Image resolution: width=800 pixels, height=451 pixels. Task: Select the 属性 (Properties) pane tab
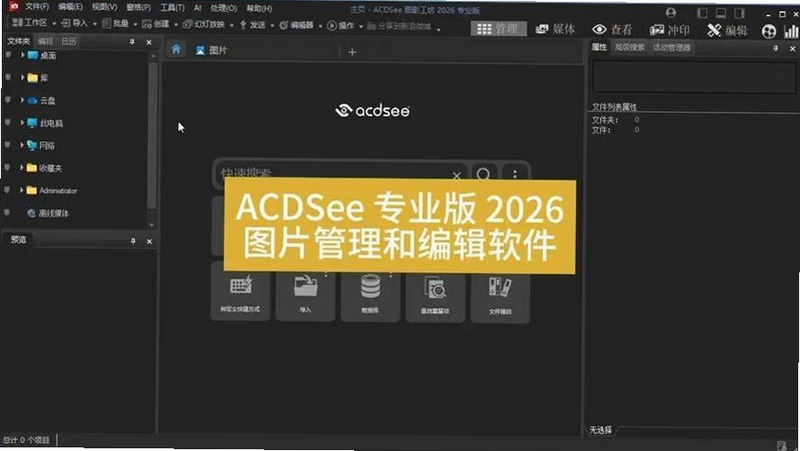[x=599, y=47]
